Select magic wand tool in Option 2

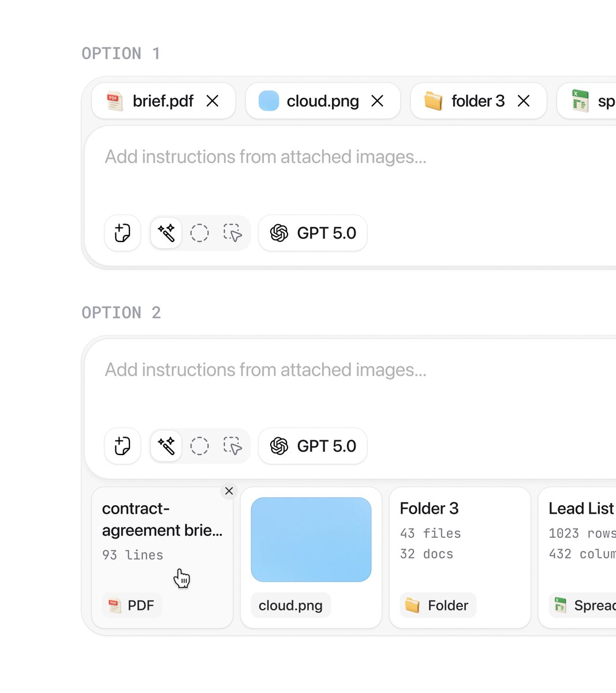click(166, 446)
